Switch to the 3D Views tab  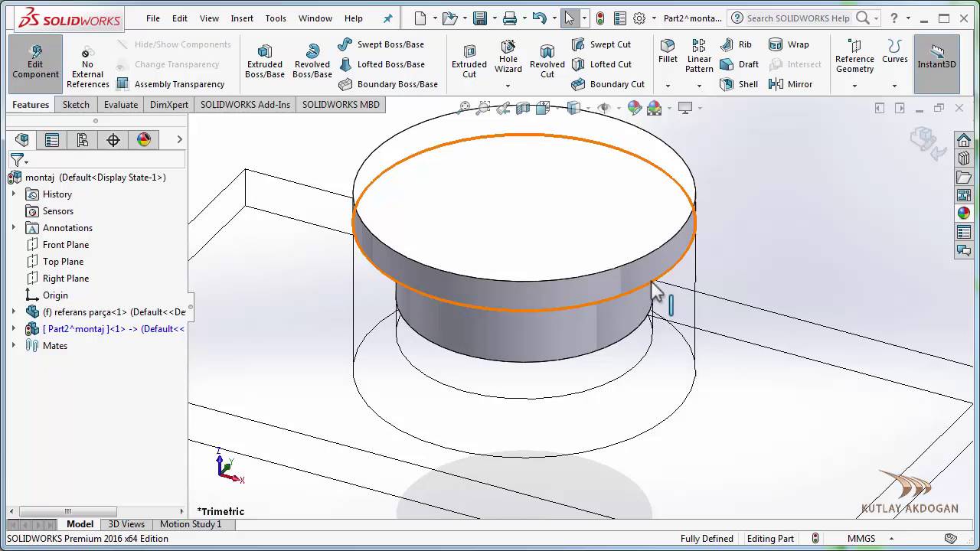coord(126,524)
